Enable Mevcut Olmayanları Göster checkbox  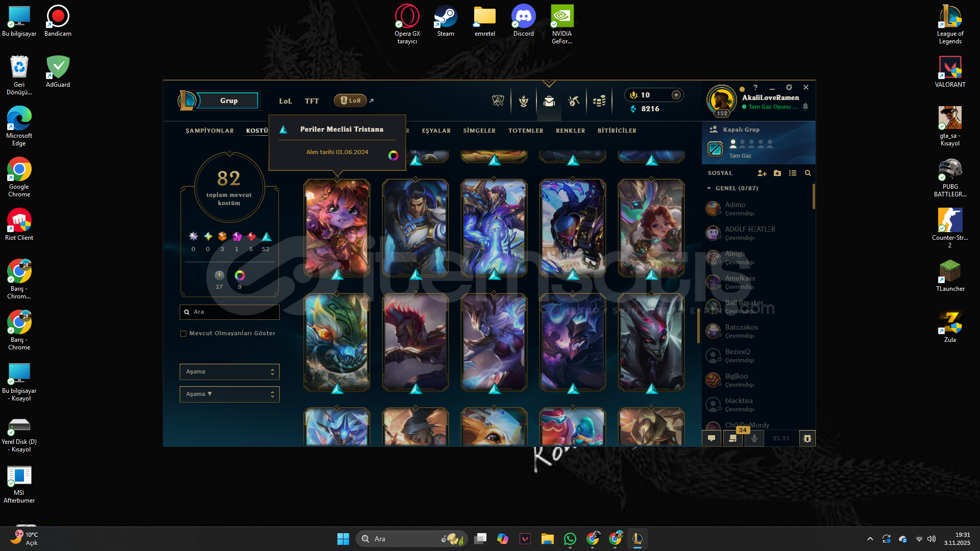[x=183, y=334]
